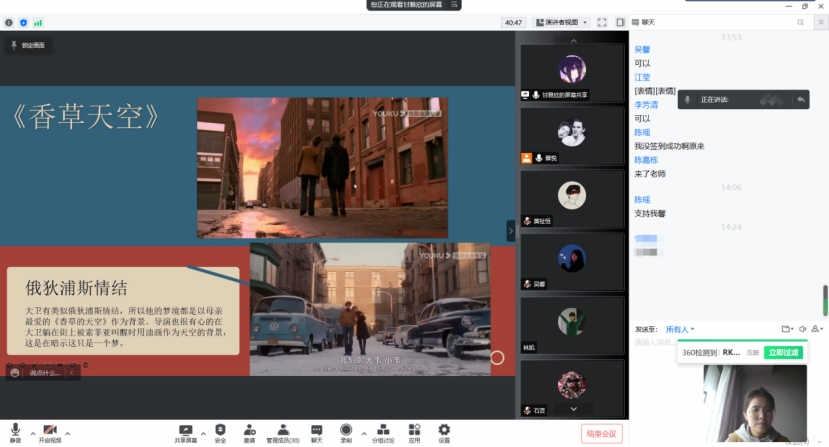Screen dimensions: 829x447
Task: Click sender name 李芳清 in chat
Action: tap(646, 105)
